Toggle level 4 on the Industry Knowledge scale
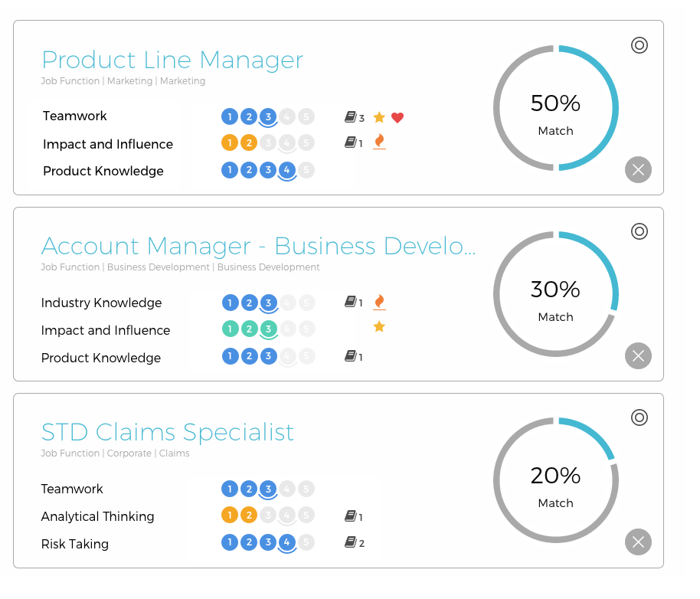This screenshot has height=599, width=700. coord(287,303)
